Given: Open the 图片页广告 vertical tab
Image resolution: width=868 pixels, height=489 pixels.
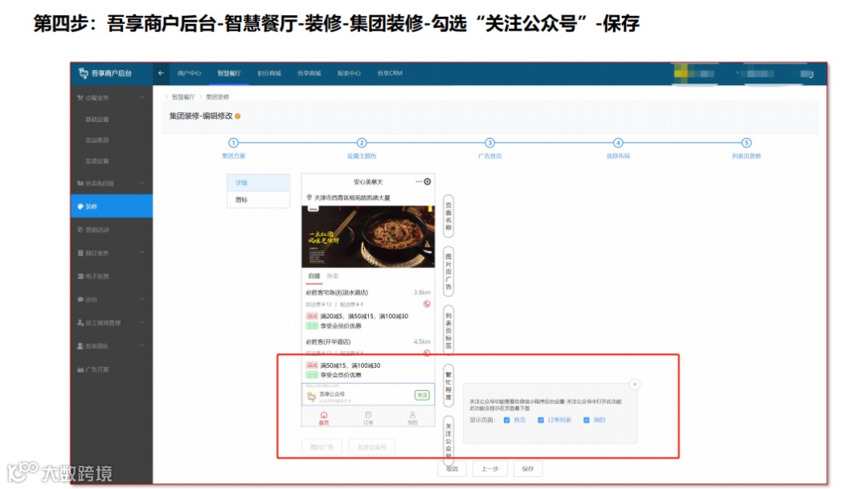Looking at the screenshot, I should (448, 271).
